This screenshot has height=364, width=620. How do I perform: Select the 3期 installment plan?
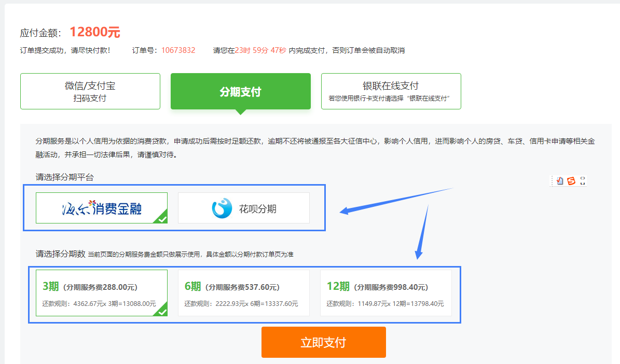(x=101, y=293)
